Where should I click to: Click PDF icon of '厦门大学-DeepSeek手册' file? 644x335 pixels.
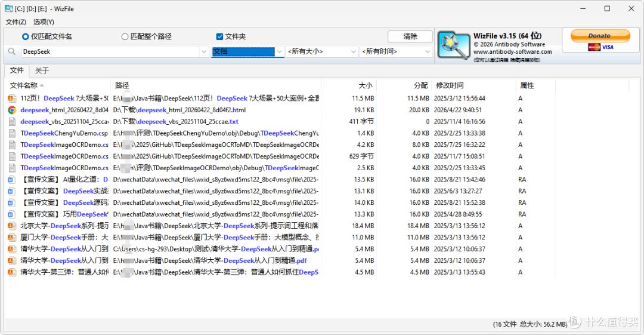click(x=12, y=238)
